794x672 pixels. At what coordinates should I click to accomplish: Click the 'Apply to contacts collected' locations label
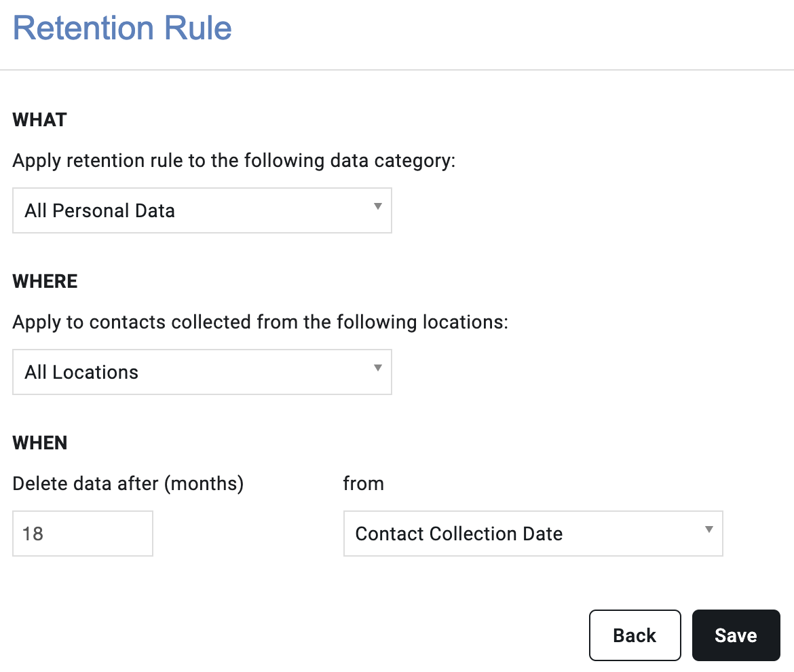[x=261, y=322]
